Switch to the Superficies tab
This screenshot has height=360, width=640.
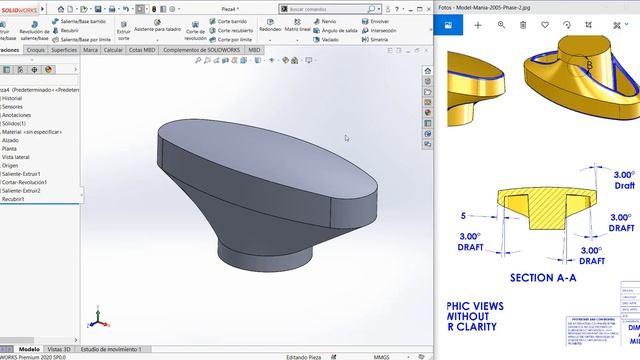[x=64, y=50]
